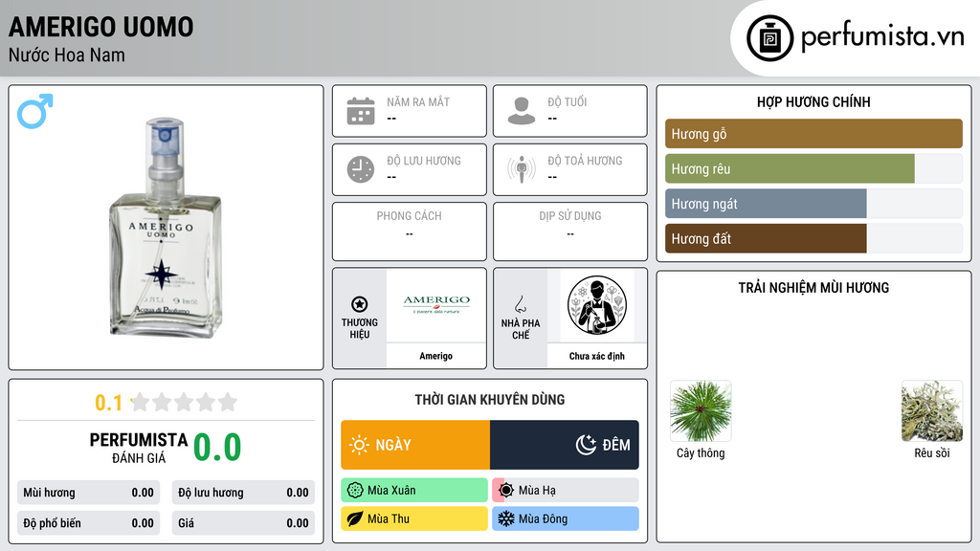Image resolution: width=980 pixels, height=551 pixels.
Task: Click the Dịp Sử Dụng card
Action: coord(570,231)
